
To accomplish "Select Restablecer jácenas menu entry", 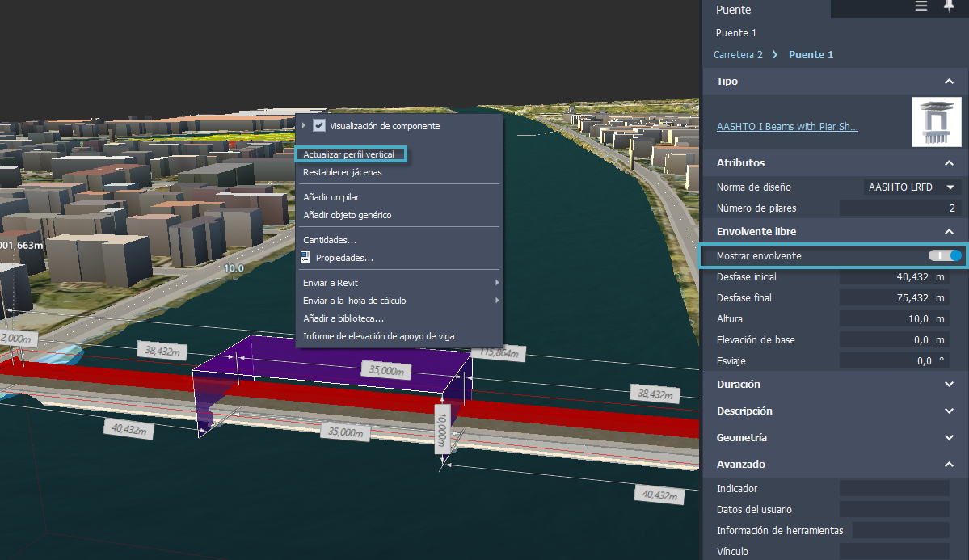I will coord(343,172).
